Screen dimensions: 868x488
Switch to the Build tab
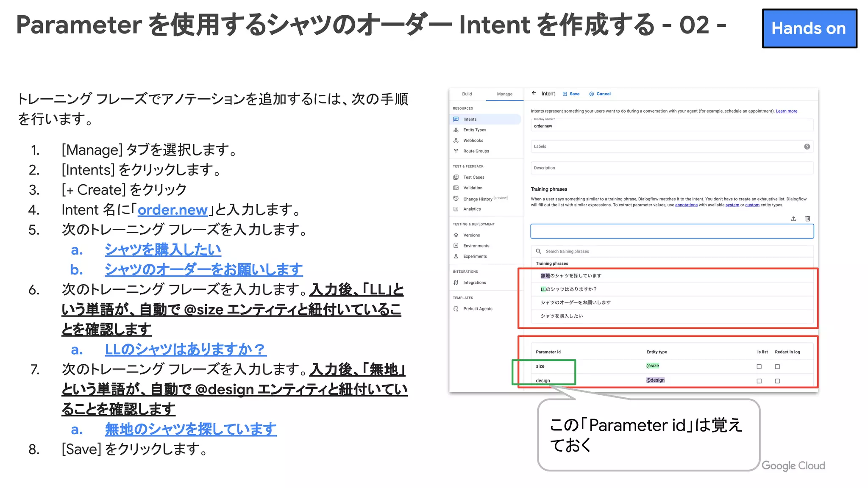click(x=467, y=94)
